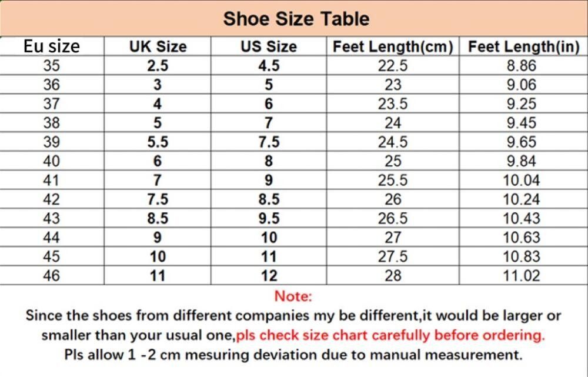Click the 26.5 cm feet length cell
The image size is (588, 377).
click(393, 218)
